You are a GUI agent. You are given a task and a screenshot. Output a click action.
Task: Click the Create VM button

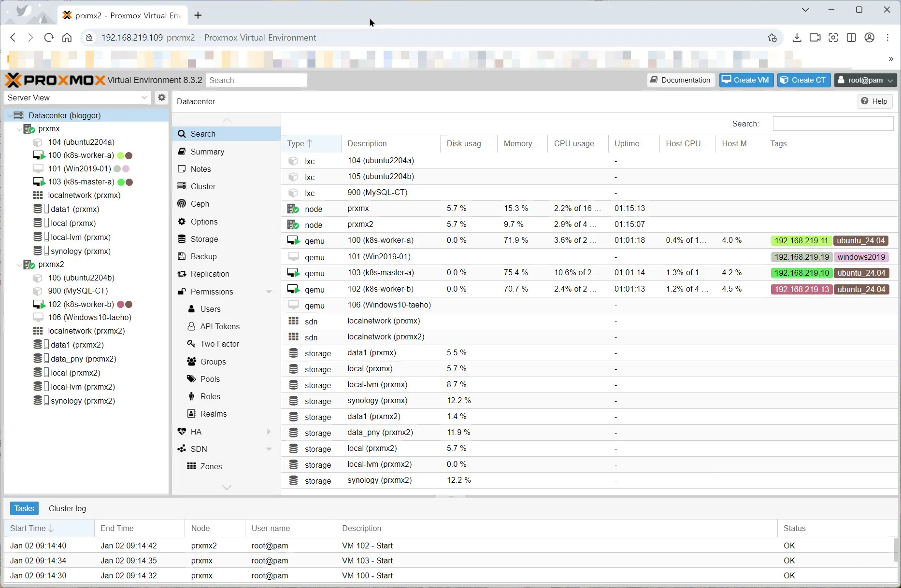746,80
